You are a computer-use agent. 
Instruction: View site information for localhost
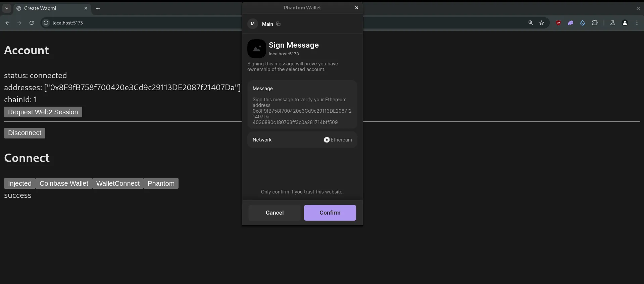pyautogui.click(x=46, y=23)
